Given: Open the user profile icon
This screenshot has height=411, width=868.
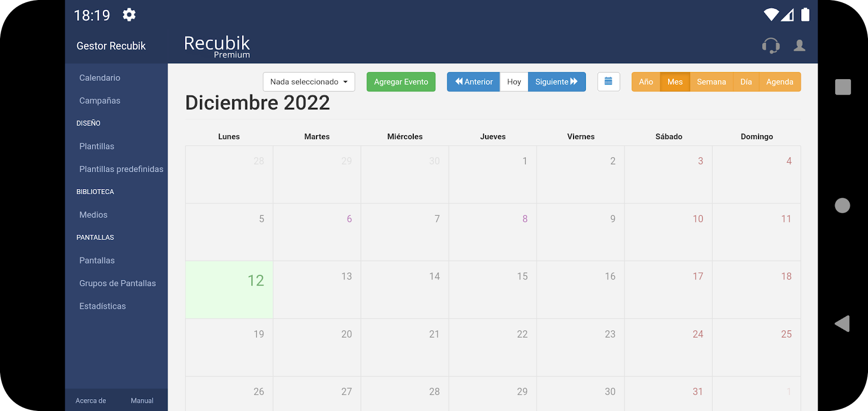Looking at the screenshot, I should (800, 46).
